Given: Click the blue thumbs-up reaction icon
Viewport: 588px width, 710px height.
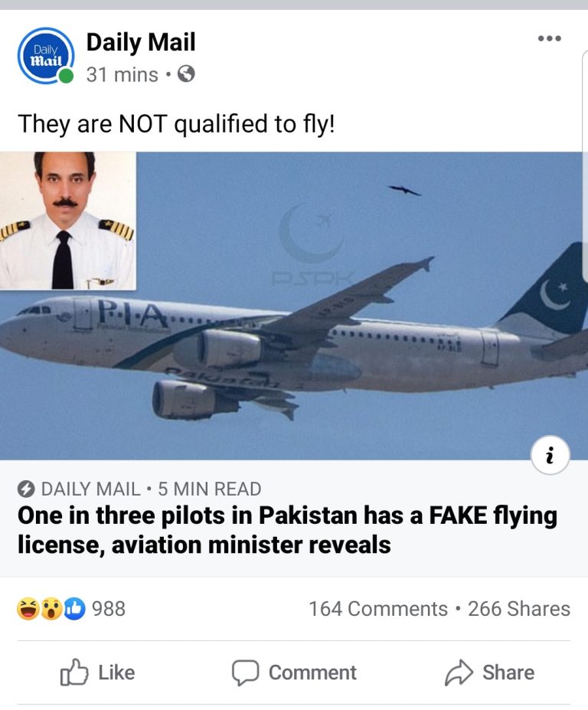Looking at the screenshot, I should 75,609.
